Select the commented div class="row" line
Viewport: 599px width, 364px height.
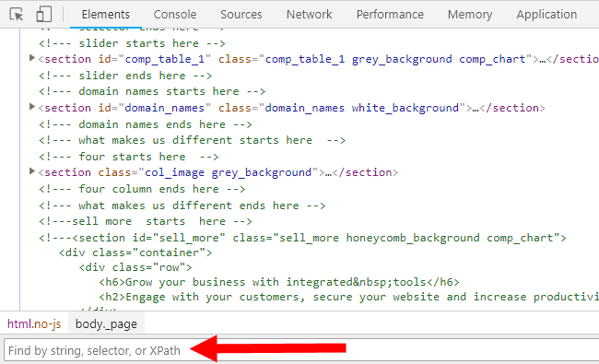135,267
